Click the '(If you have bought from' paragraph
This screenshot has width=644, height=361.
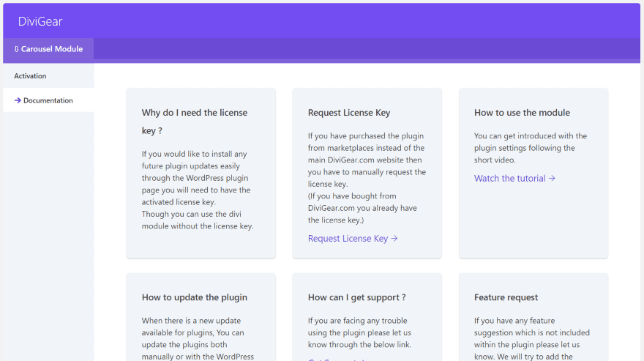352,196
